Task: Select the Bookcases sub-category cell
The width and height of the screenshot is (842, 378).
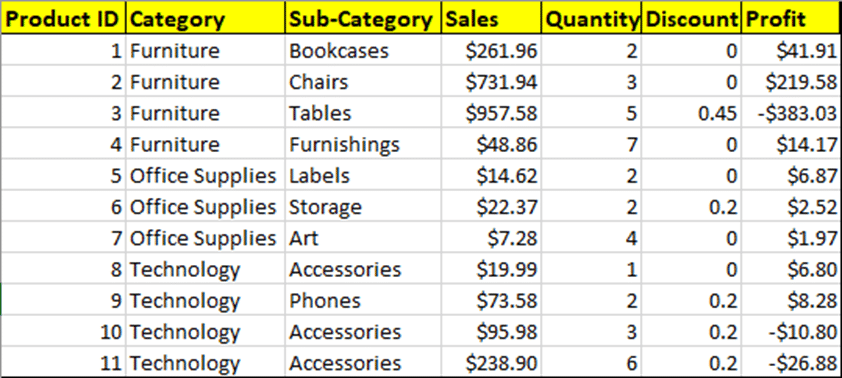Action: pos(363,51)
